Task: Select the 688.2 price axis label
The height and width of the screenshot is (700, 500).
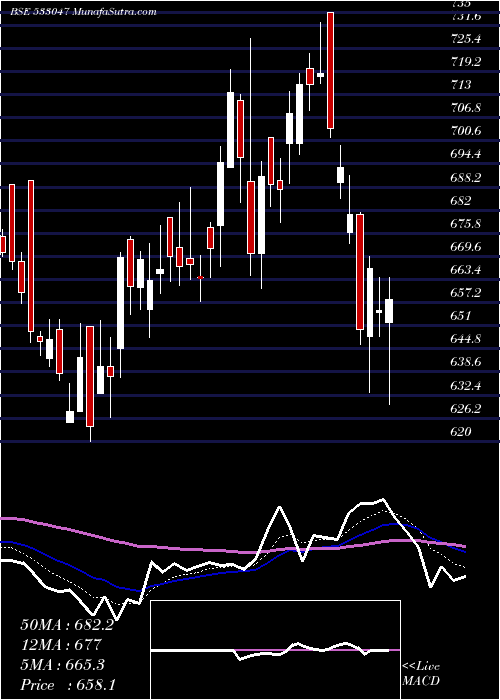Action: (x=466, y=178)
